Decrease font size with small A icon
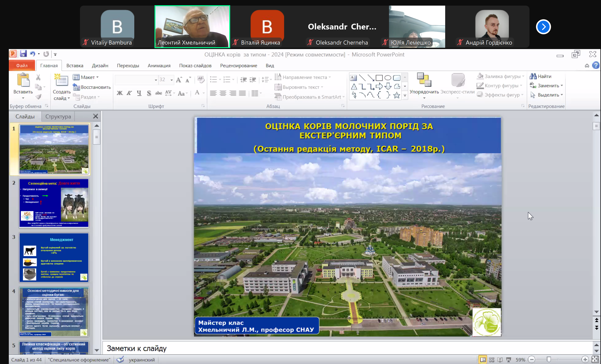 pos(188,80)
